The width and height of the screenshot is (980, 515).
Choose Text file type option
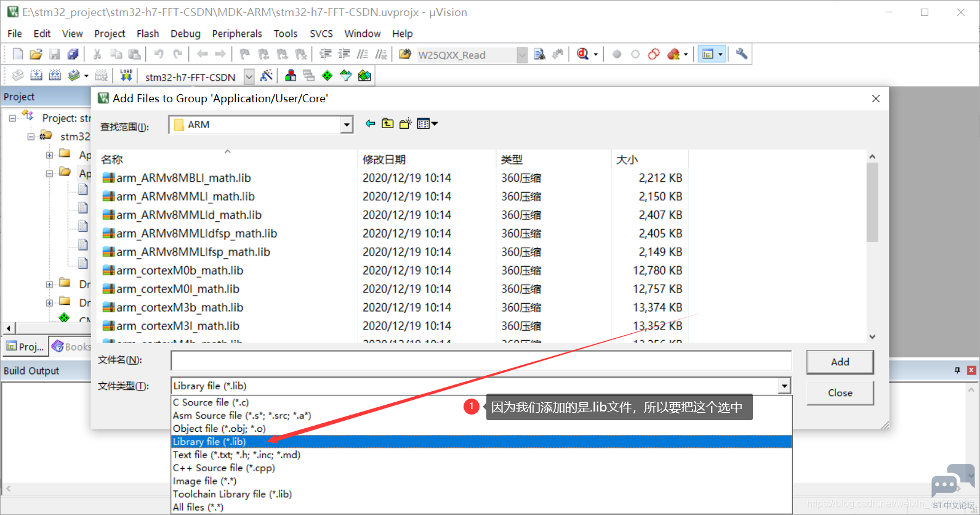(481, 455)
